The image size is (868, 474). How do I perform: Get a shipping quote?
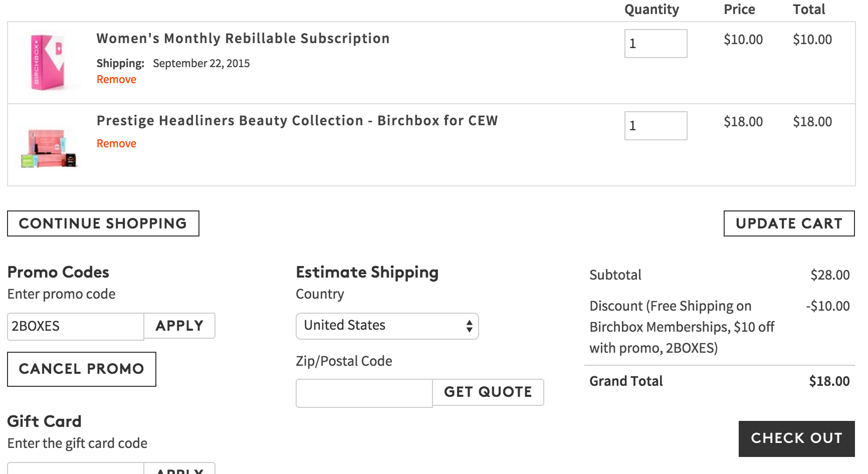click(488, 392)
